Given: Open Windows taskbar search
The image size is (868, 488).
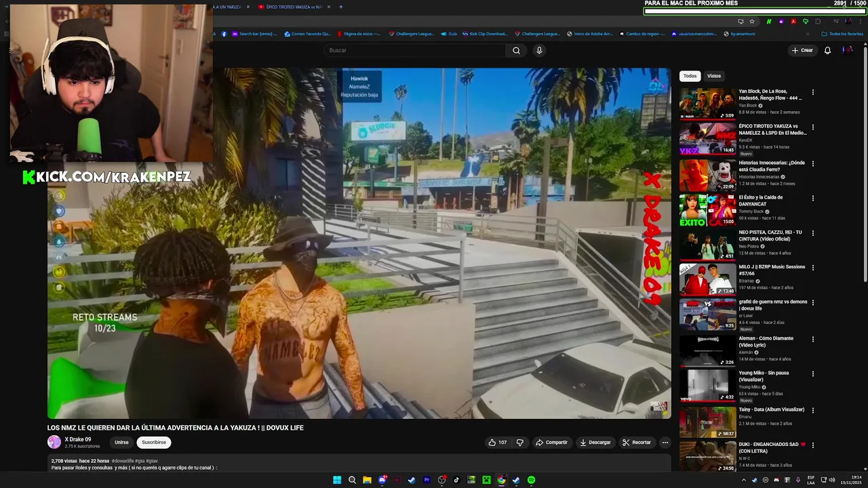Looking at the screenshot, I should click(352, 480).
